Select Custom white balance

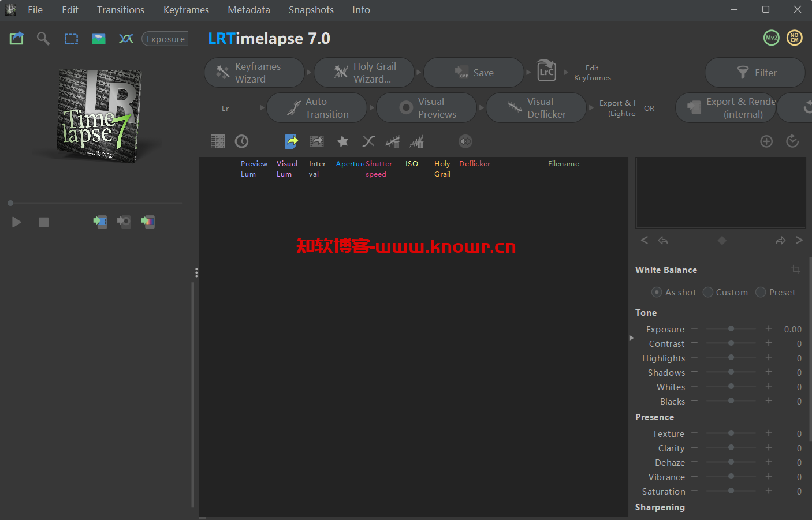click(708, 293)
